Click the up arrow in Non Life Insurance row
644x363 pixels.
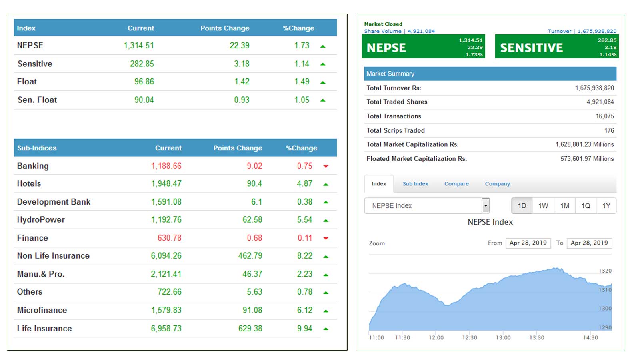326,257
